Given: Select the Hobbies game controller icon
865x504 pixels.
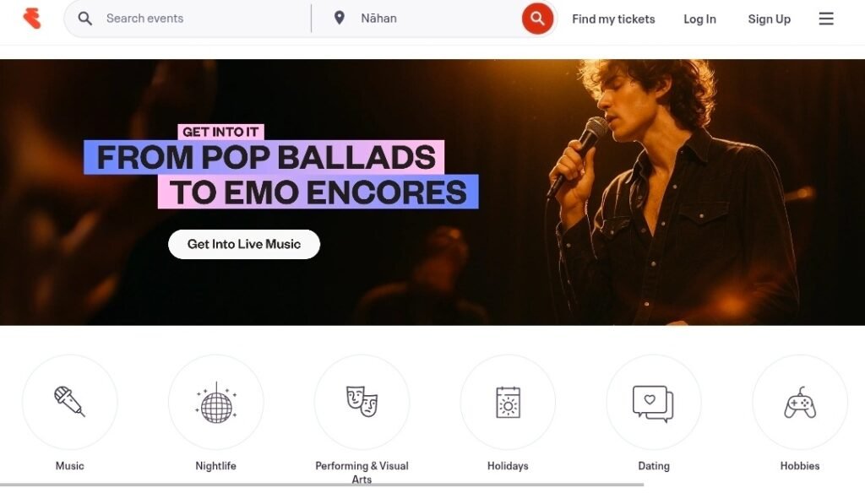Looking at the screenshot, I should click(x=800, y=402).
